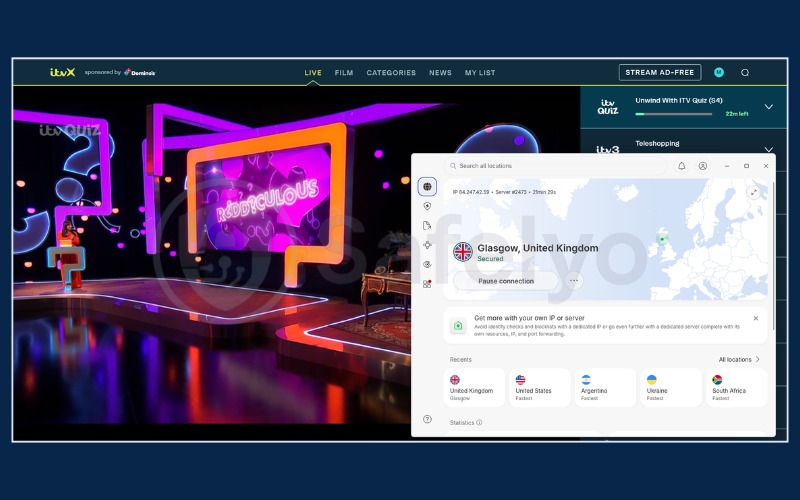Open ITVX search magnifier icon
This screenshot has height=500, width=800.
pyautogui.click(x=745, y=72)
